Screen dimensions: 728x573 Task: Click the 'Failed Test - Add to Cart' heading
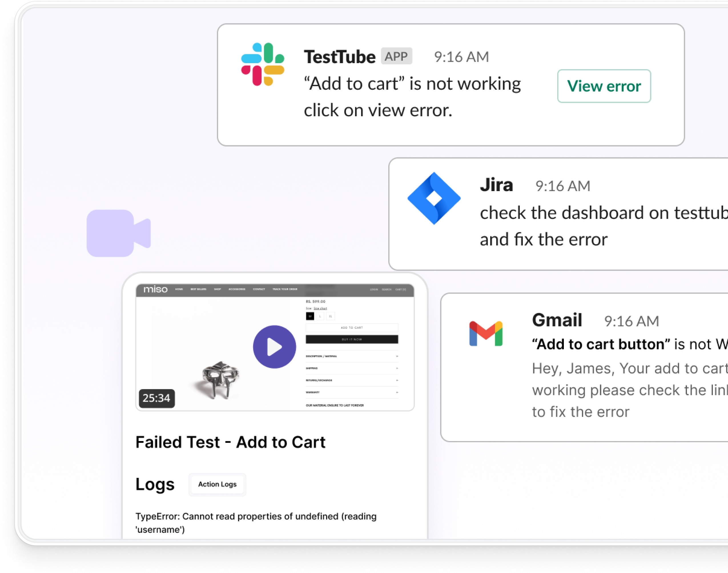[230, 442]
